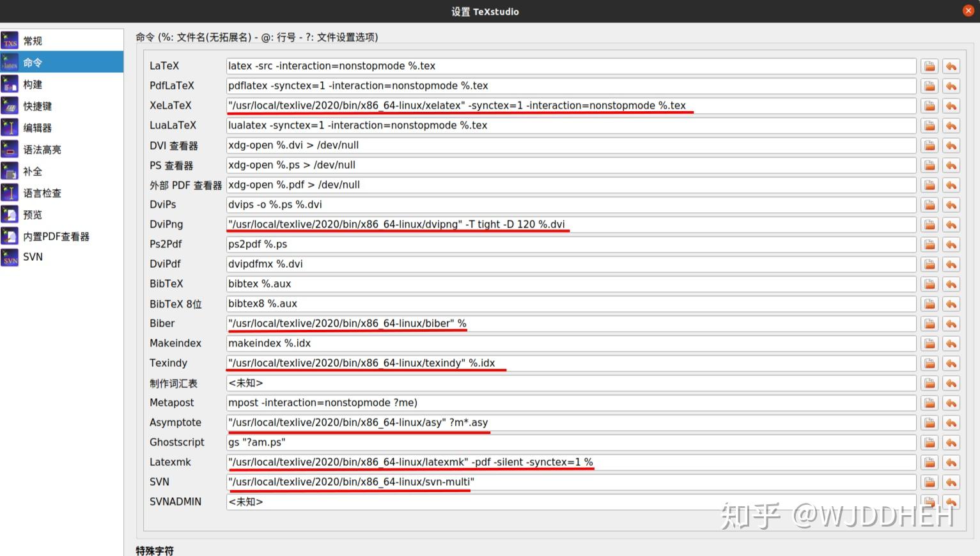Browse for the Ps2Pdf executable

point(929,245)
